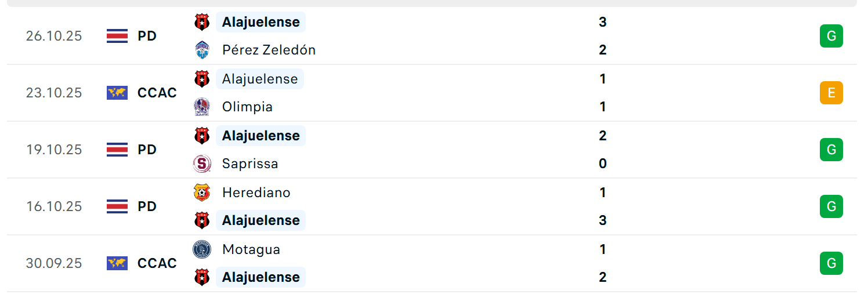Open the Olimpia team link

point(247,107)
